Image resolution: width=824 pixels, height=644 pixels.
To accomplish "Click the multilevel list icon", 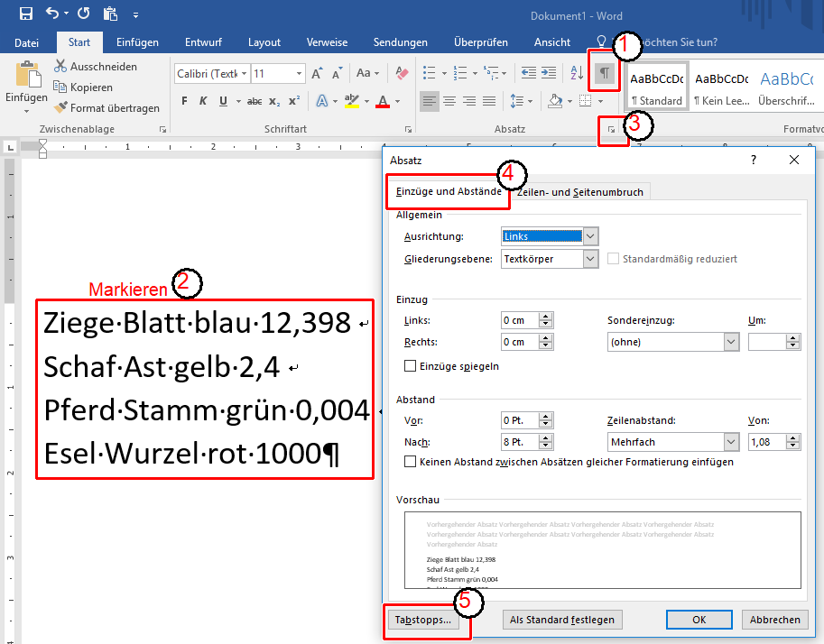I will tap(491, 73).
